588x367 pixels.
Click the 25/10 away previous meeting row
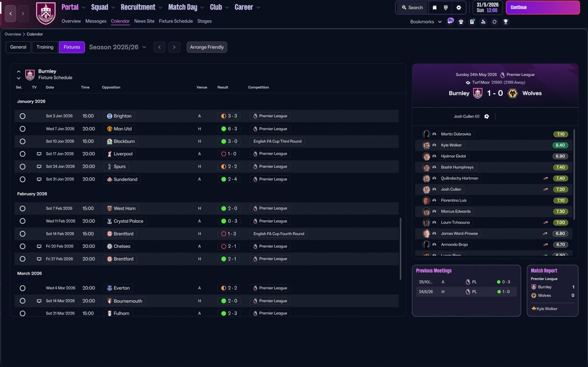pyautogui.click(x=466, y=281)
